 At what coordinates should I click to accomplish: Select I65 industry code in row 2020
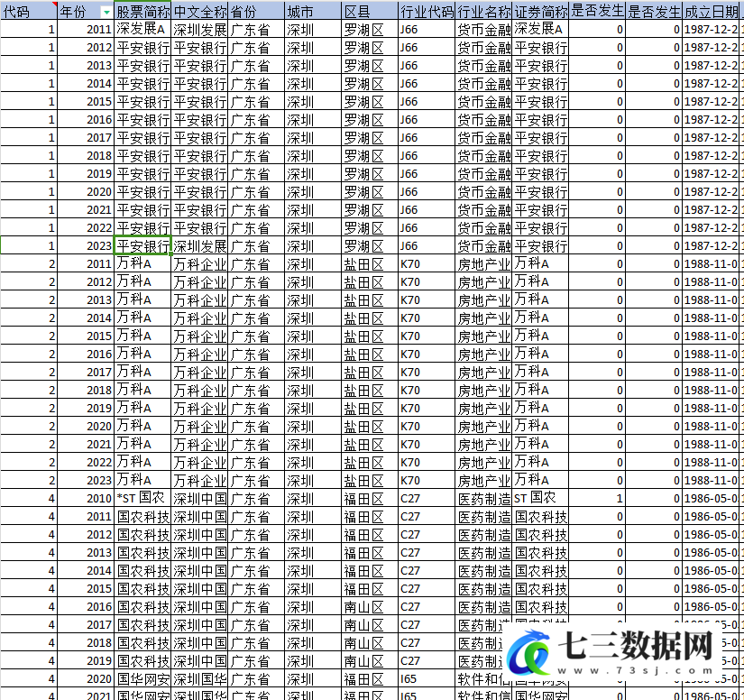[x=427, y=678]
